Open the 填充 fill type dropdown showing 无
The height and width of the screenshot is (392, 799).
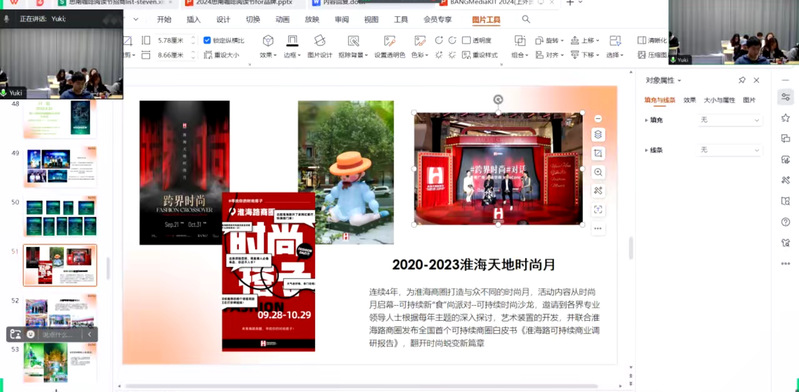tap(729, 120)
